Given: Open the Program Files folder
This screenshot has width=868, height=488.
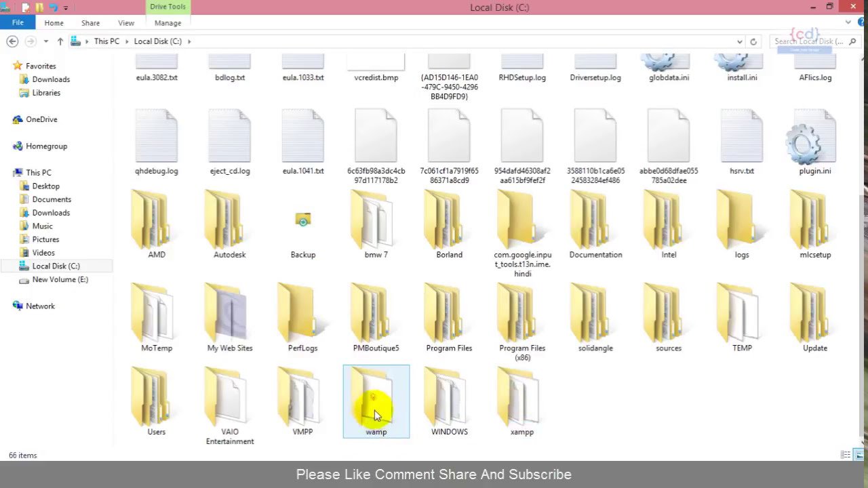Looking at the screenshot, I should (449, 317).
